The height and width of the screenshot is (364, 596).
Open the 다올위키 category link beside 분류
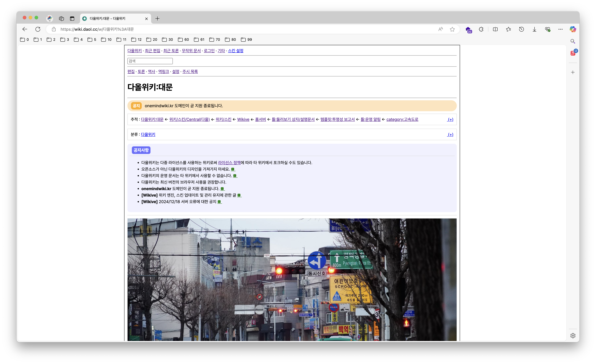[148, 135]
